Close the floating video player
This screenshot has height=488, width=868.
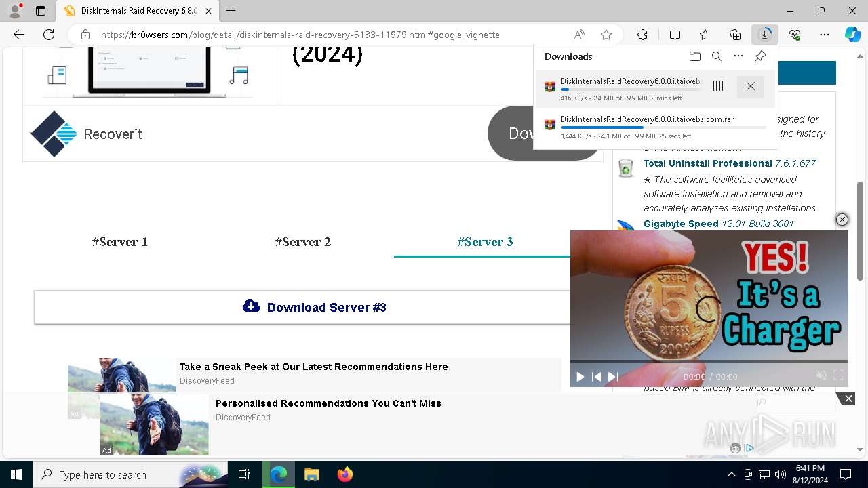coord(842,220)
